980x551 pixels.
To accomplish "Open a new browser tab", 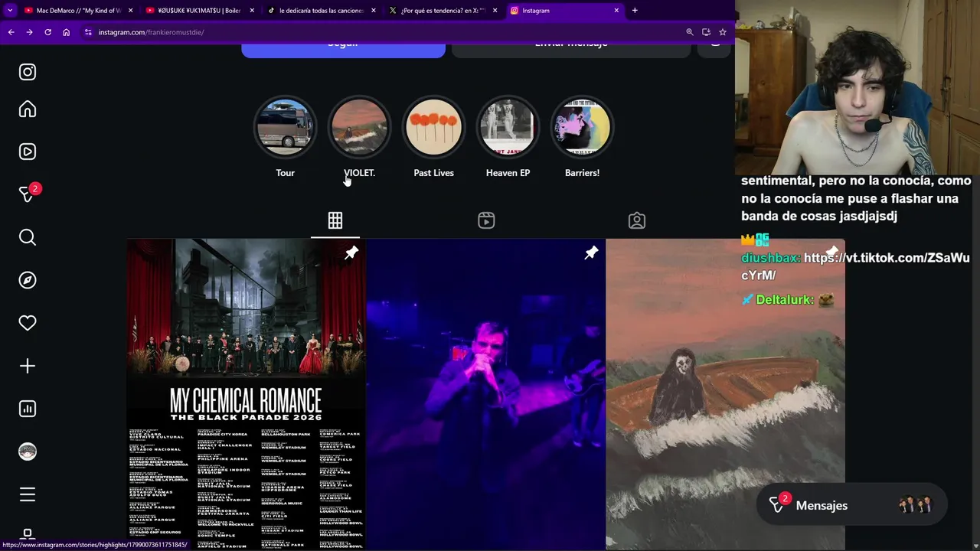I will pos(635,10).
